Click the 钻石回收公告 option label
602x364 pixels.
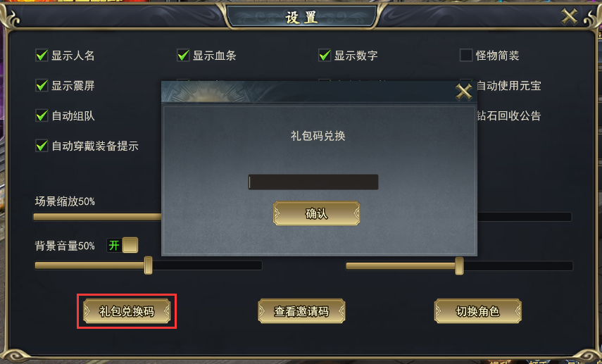coord(508,115)
